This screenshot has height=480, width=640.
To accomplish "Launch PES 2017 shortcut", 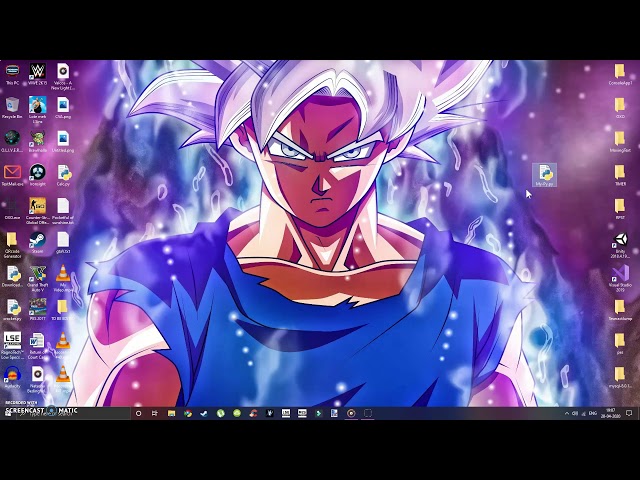I will pos(38,309).
